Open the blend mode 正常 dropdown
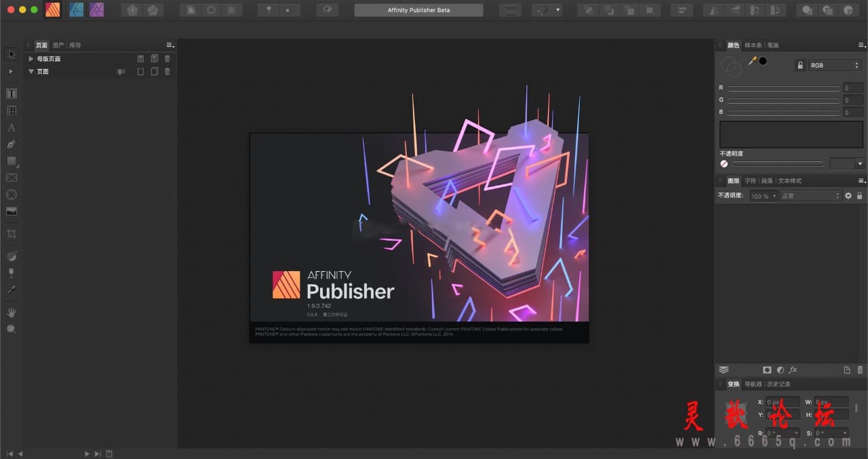Screen dimensions: 868x459 coord(810,195)
